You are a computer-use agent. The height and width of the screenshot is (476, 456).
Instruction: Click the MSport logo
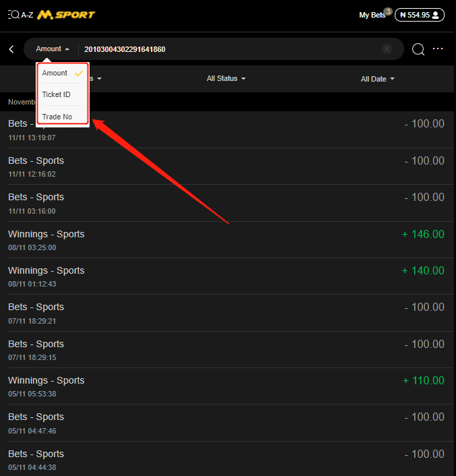(66, 14)
